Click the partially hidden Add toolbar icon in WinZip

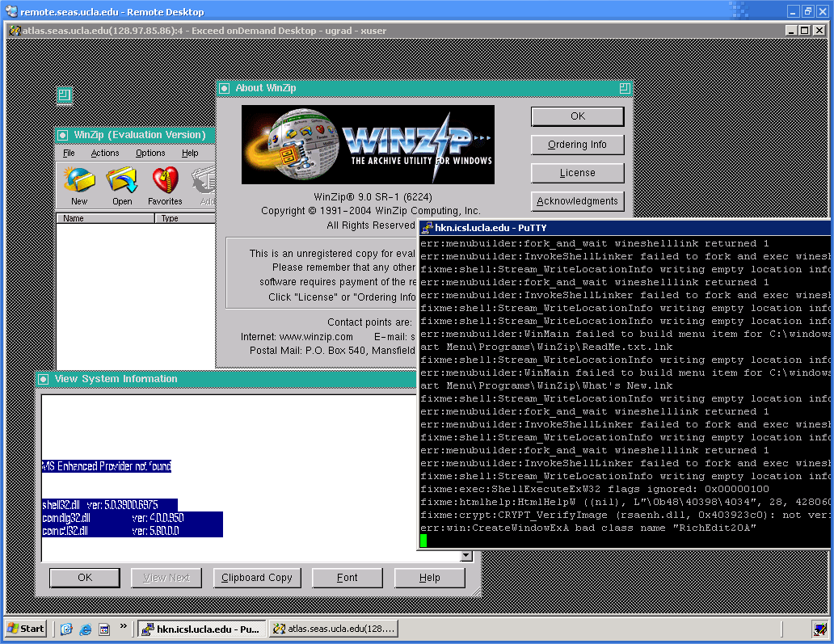point(204,186)
